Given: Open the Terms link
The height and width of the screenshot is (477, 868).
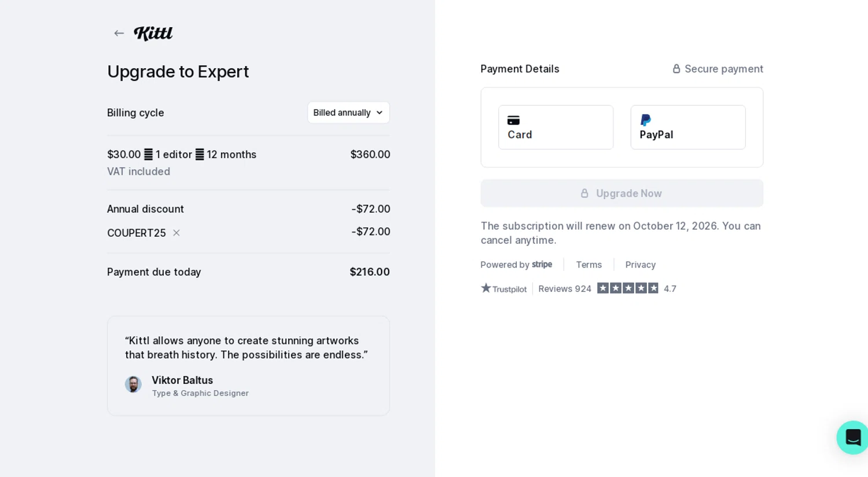Looking at the screenshot, I should coord(589,265).
